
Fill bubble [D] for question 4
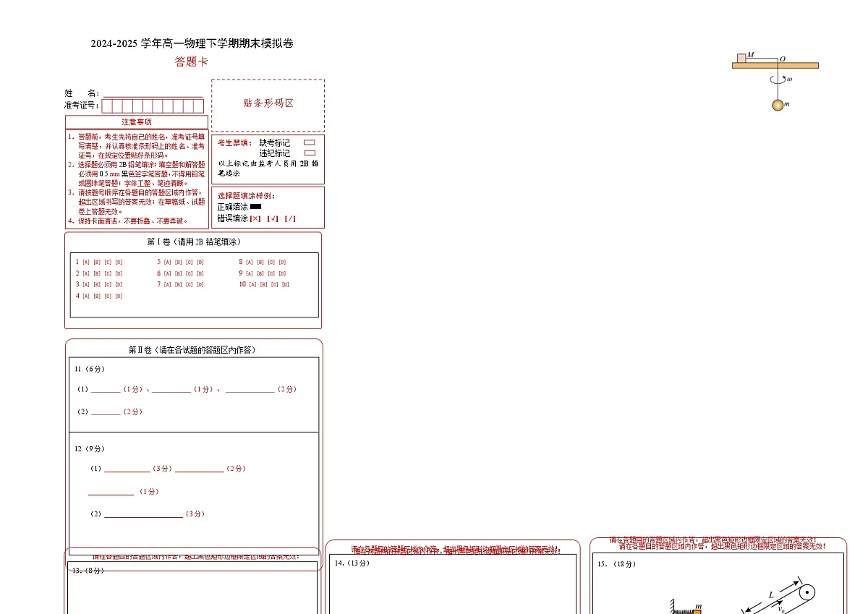pyautogui.click(x=119, y=296)
